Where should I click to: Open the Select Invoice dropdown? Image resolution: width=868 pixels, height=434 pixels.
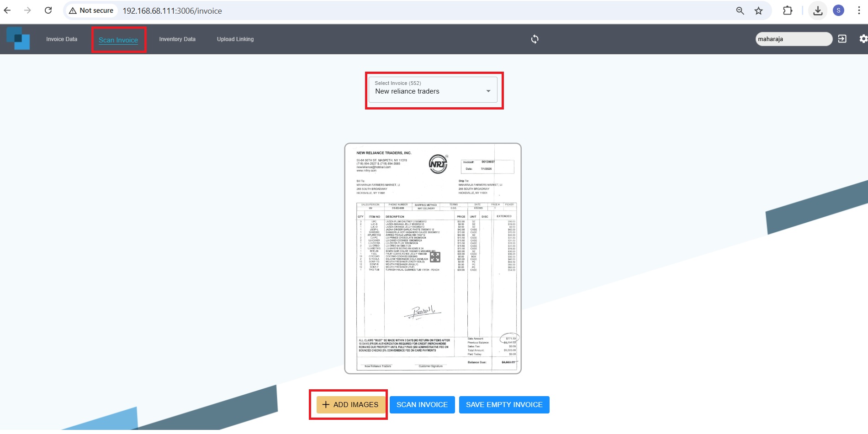tap(433, 90)
